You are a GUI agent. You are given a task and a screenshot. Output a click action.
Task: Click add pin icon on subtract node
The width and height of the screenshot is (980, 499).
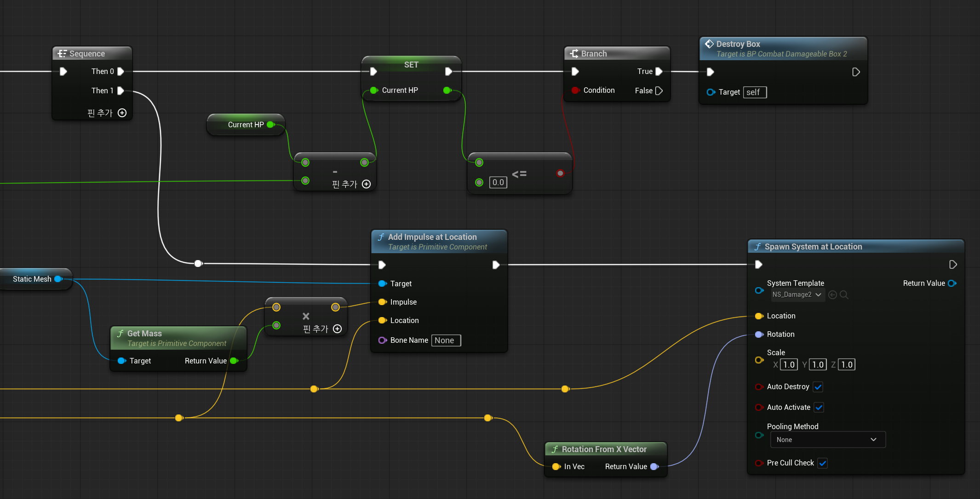(366, 184)
